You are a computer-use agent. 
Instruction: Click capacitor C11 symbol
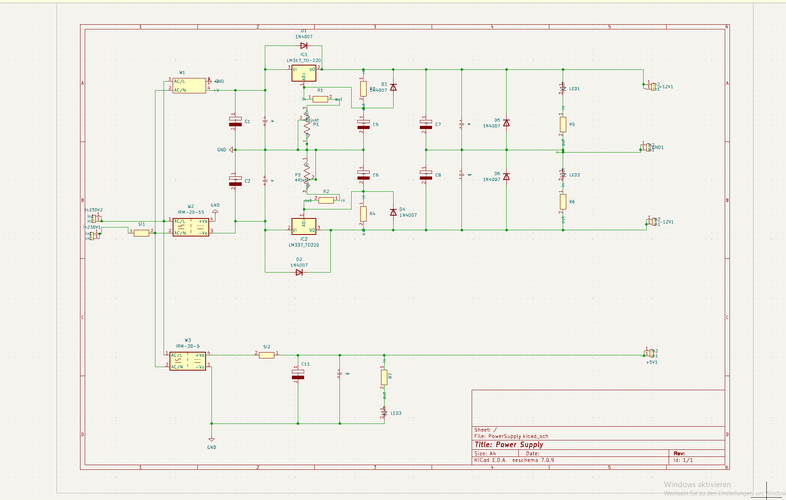click(x=298, y=374)
